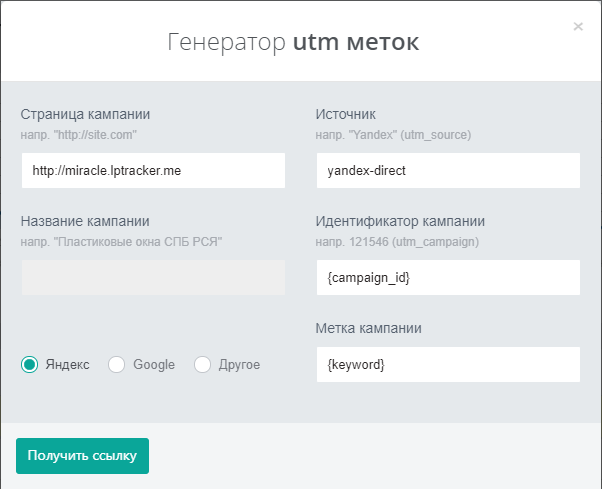
Task: Close the UTM generator dialog
Action: tap(578, 26)
